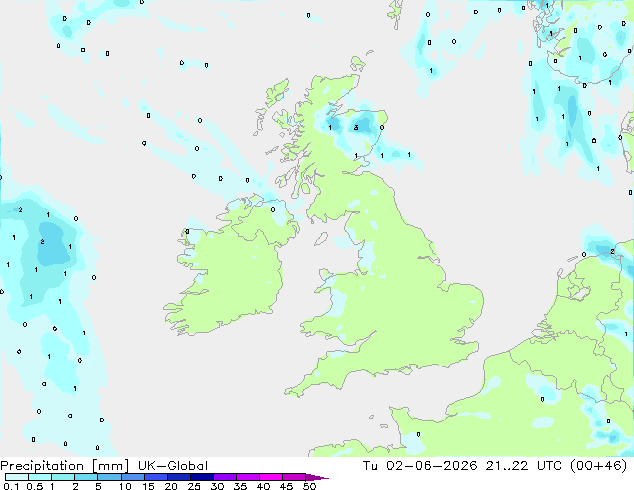Click the '21..22 UTC' time text
The image size is (634, 490).
(x=524, y=466)
